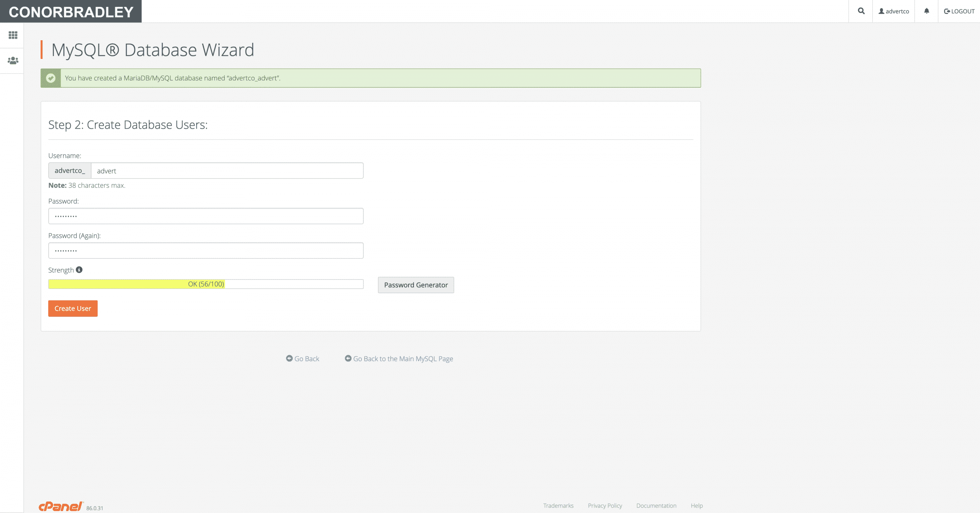980x513 pixels.
Task: Click the database created success message text
Action: pos(173,78)
